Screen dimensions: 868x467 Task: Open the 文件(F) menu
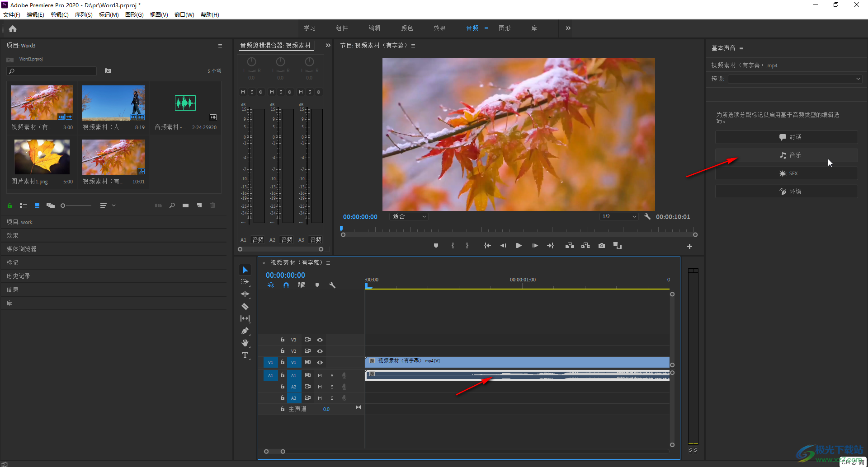[x=12, y=15]
